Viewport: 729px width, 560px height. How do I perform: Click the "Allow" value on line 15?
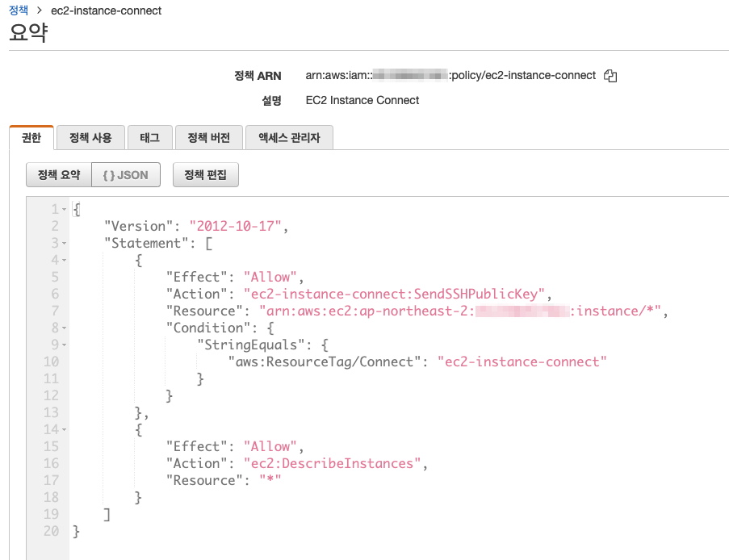point(270,446)
